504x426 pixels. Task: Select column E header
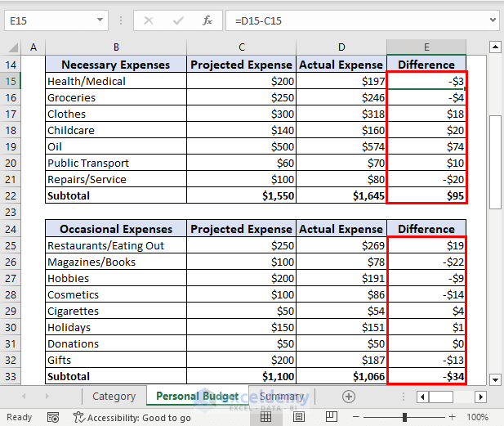(426, 47)
